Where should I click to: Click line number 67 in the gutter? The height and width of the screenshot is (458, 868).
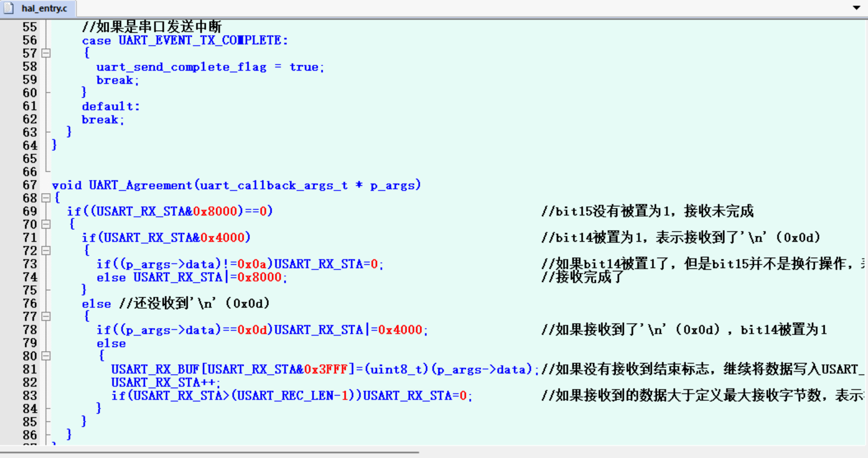[x=30, y=185]
